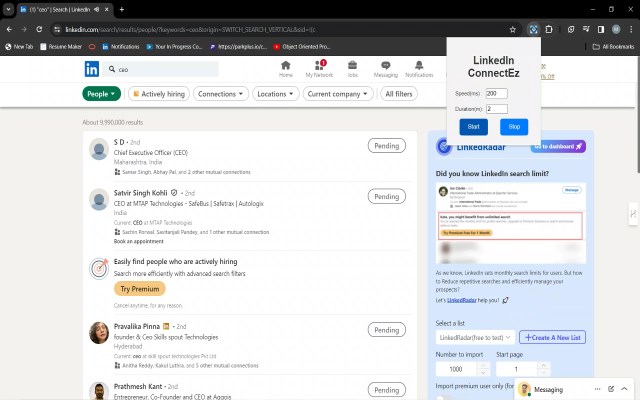This screenshot has height=400, width=640.
Task: Open Pravalika Pinna's profile photo
Action: pos(99,333)
